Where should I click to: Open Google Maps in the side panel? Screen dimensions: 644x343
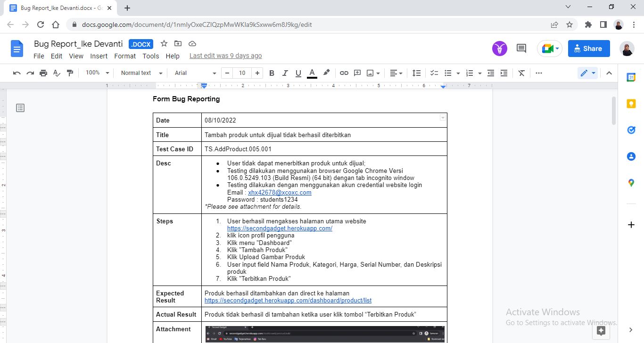[631, 183]
